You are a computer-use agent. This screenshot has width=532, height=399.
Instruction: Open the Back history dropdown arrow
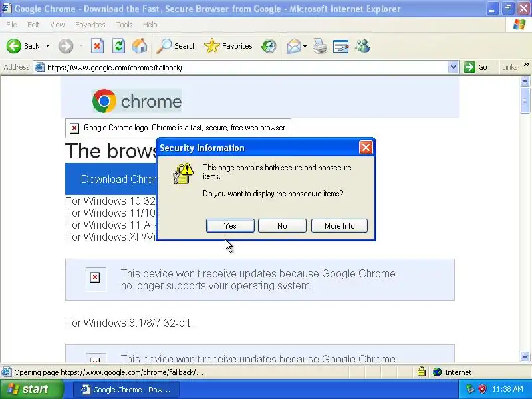coord(47,46)
